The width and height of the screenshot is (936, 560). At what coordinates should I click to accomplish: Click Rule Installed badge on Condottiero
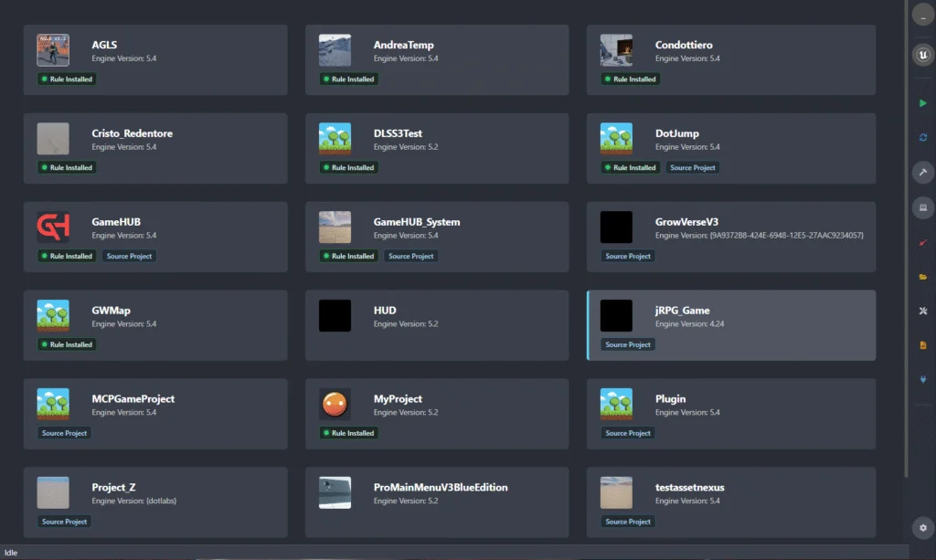point(630,79)
